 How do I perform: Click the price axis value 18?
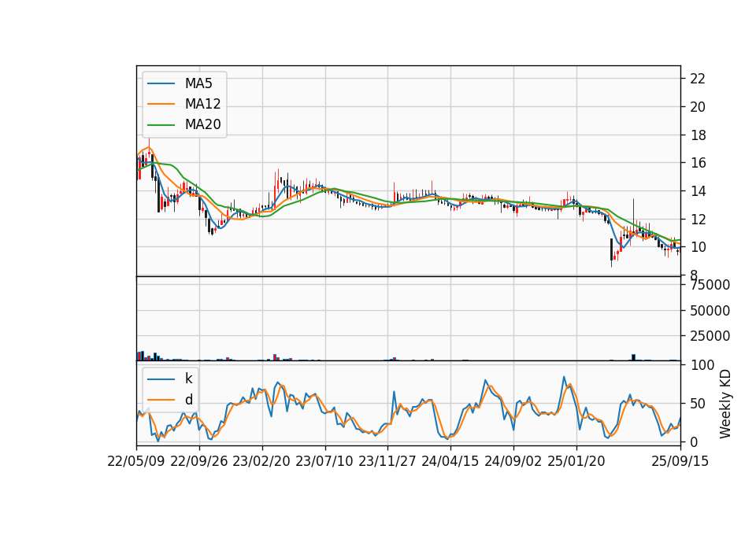(698, 135)
